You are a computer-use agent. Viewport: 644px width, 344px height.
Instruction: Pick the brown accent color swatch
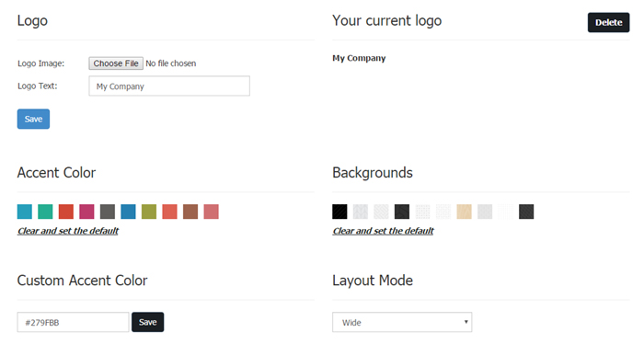click(190, 212)
